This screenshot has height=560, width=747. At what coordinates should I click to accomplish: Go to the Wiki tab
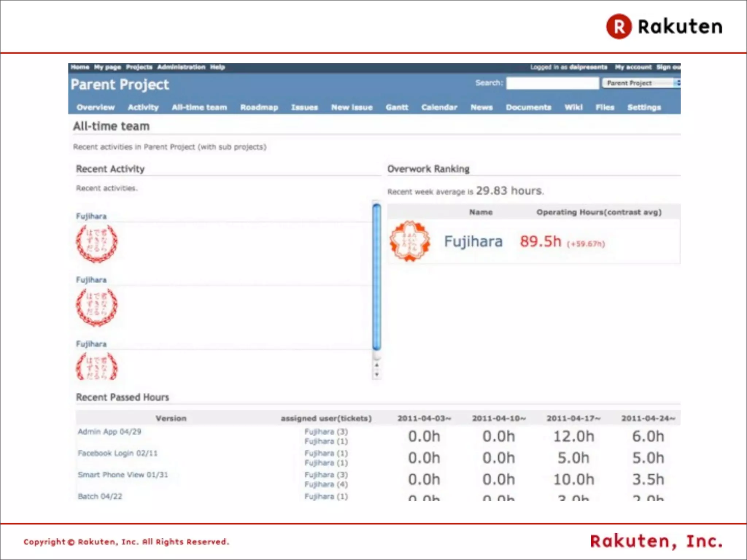[573, 107]
